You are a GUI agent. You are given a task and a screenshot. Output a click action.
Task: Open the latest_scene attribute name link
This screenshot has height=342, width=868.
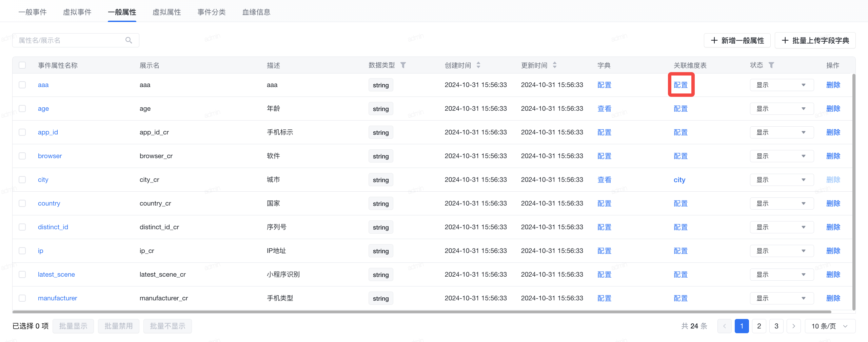coord(56,275)
